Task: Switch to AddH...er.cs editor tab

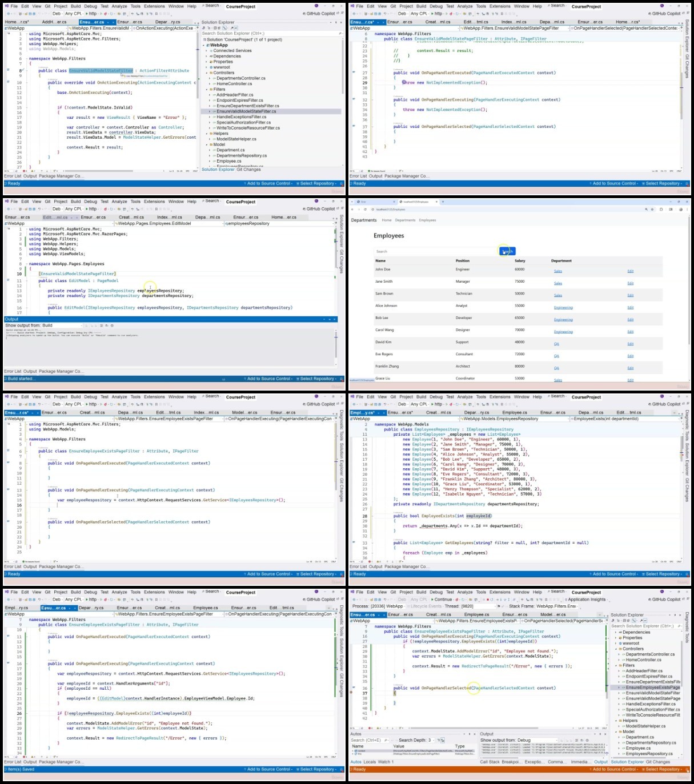Action: coord(54,22)
